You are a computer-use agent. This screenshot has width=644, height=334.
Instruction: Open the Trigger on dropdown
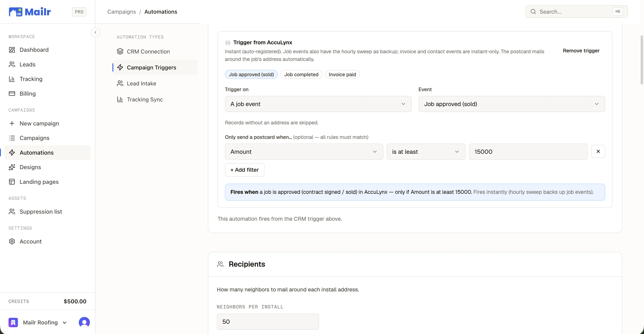(318, 104)
